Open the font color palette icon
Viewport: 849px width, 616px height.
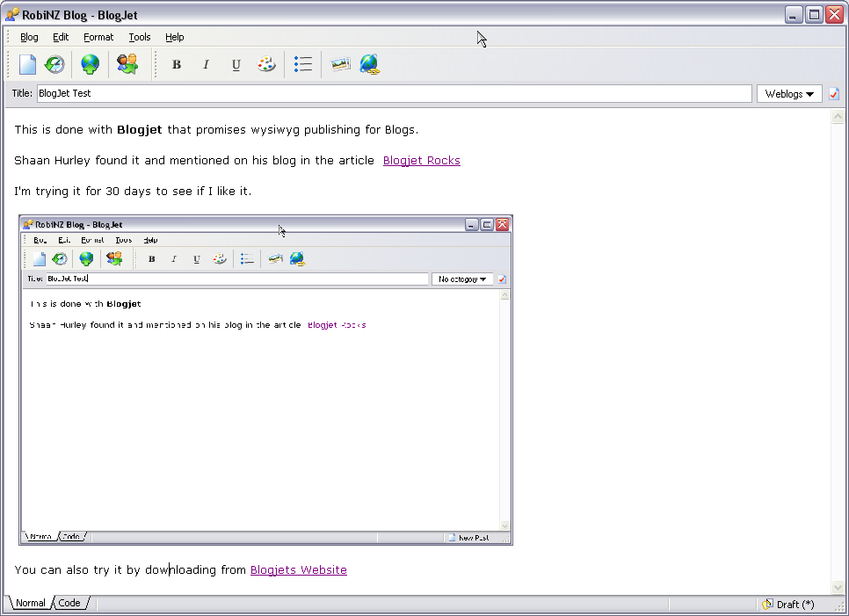click(266, 64)
